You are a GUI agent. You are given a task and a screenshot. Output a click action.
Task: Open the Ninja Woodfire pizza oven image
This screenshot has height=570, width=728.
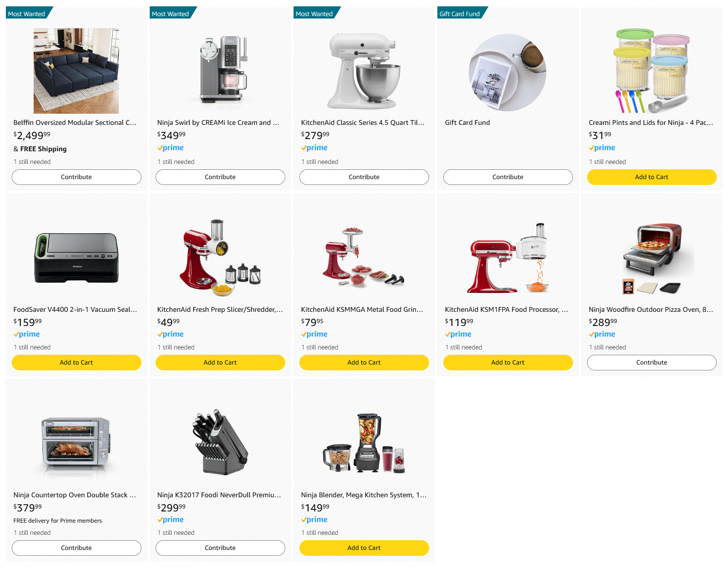click(x=651, y=258)
